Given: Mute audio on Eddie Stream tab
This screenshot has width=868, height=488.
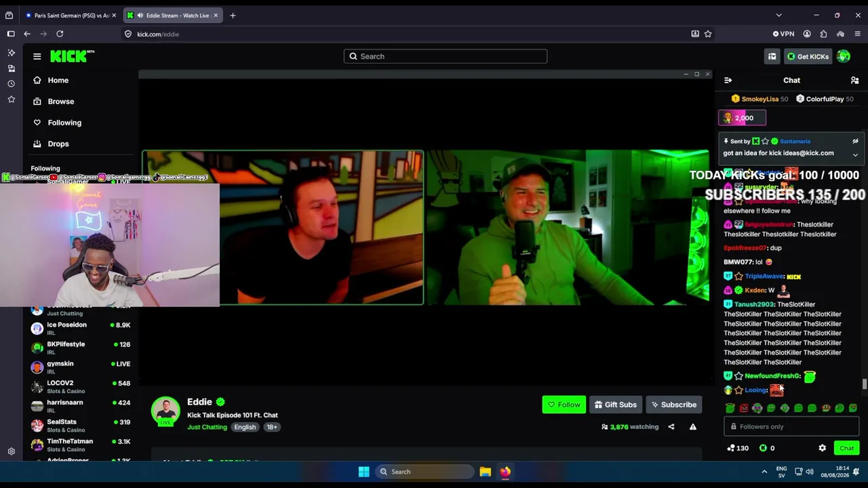Looking at the screenshot, I should (x=140, y=15).
